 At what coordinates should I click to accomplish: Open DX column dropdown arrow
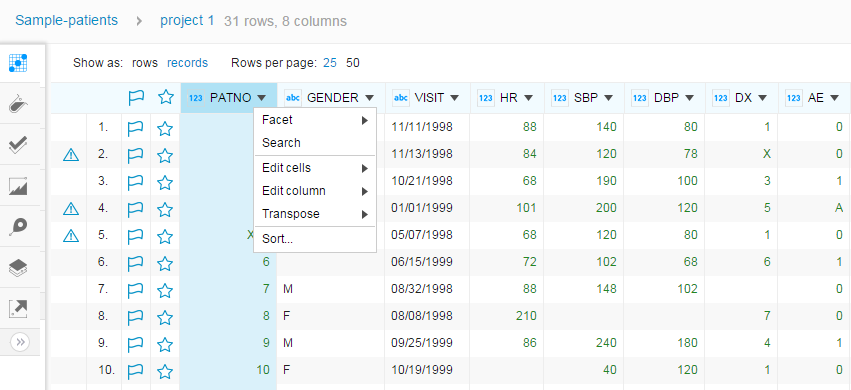[x=763, y=98]
